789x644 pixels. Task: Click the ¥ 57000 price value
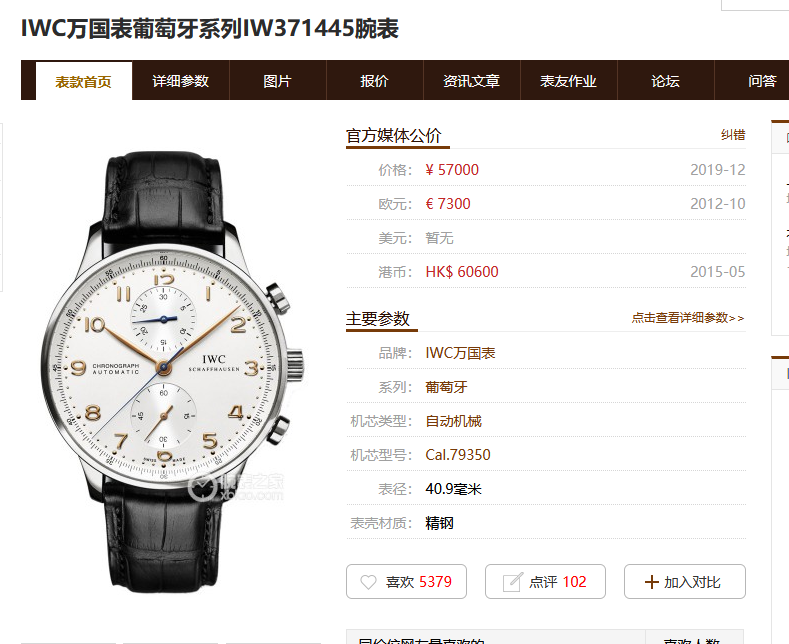point(452,170)
